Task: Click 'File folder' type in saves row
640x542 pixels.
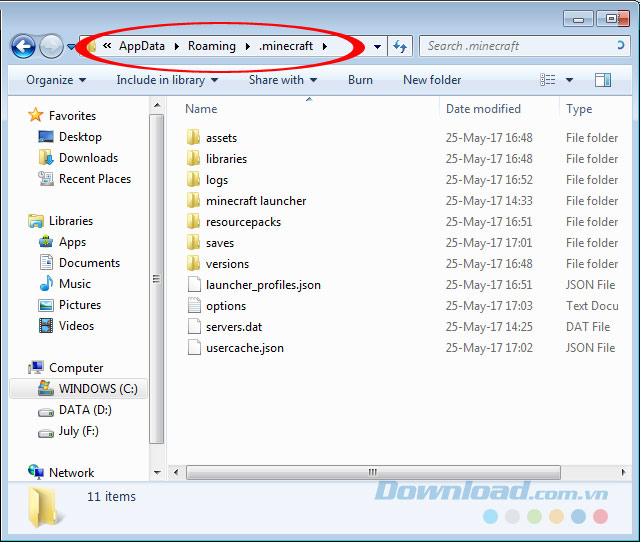Action: 592,243
